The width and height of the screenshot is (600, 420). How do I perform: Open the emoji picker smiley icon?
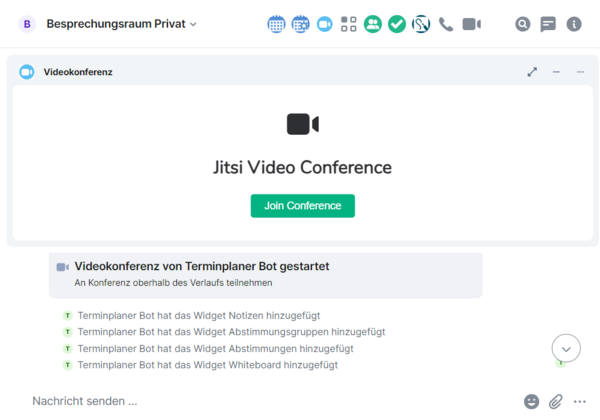(x=532, y=402)
